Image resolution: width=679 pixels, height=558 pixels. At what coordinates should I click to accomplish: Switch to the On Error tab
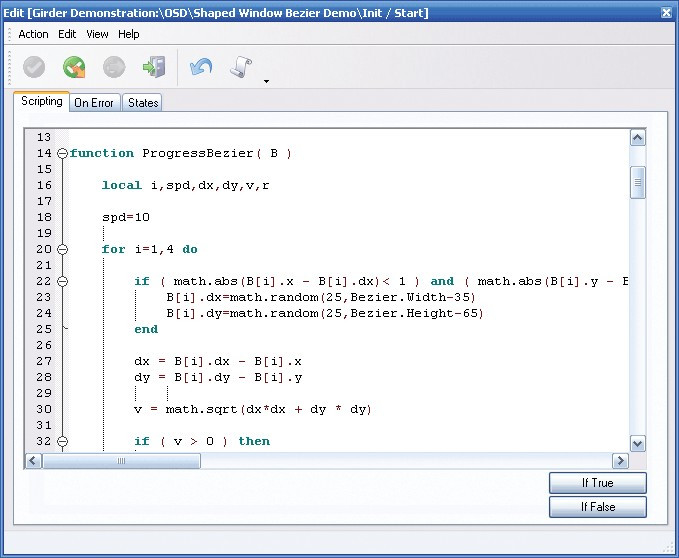click(94, 103)
